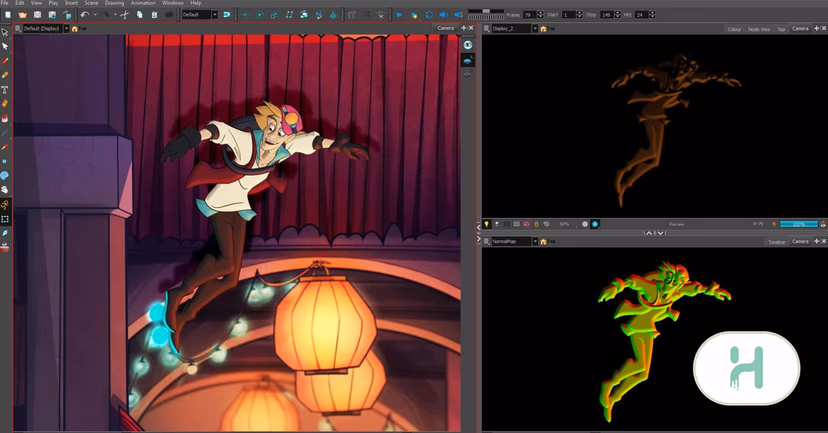Paste using the clipboard icon
Viewport: 828px width, 433px height.
pos(154,15)
